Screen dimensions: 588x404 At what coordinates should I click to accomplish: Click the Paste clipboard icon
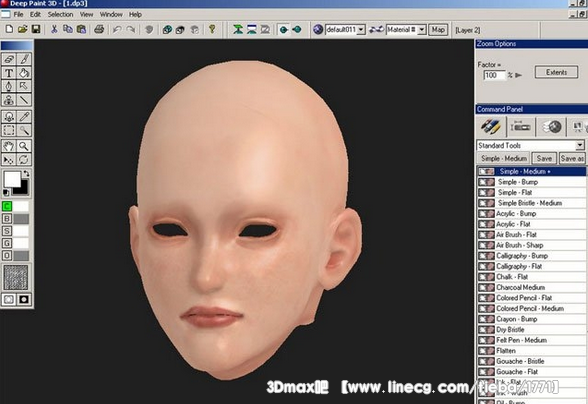[81, 29]
